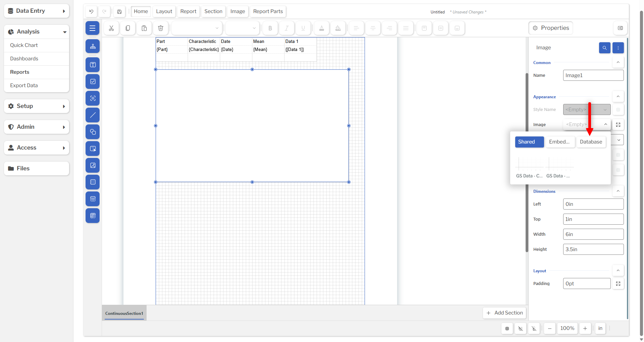This screenshot has width=644, height=342.
Task: Toggle grid visibility in the status bar
Action: pyautogui.click(x=507, y=328)
